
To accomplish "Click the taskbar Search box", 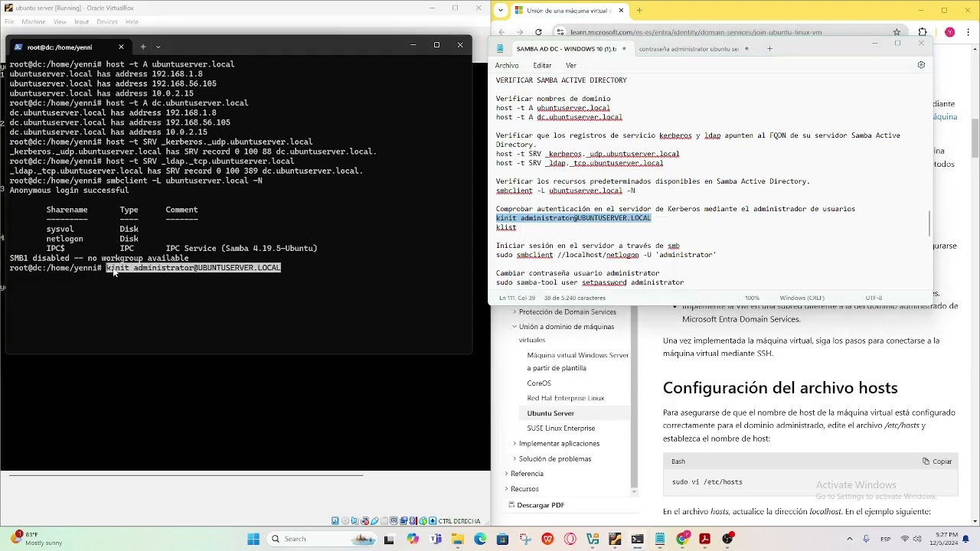I will coord(322,539).
